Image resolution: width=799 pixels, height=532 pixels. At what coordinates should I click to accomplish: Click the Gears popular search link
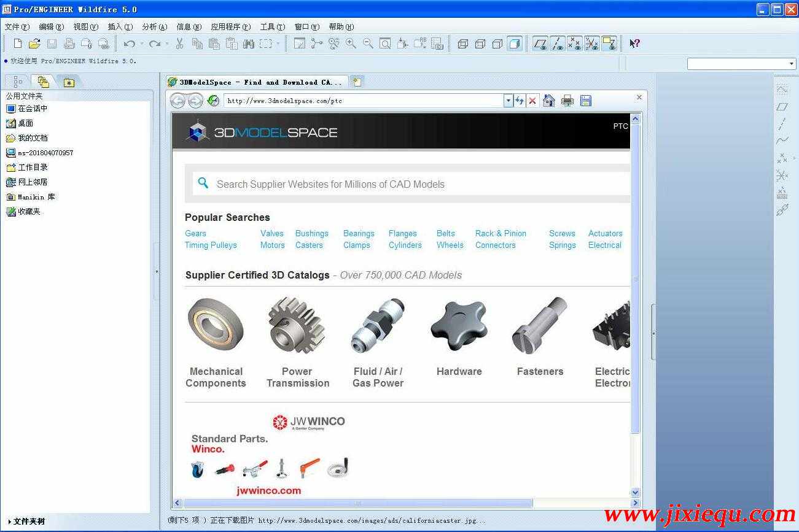coord(196,233)
